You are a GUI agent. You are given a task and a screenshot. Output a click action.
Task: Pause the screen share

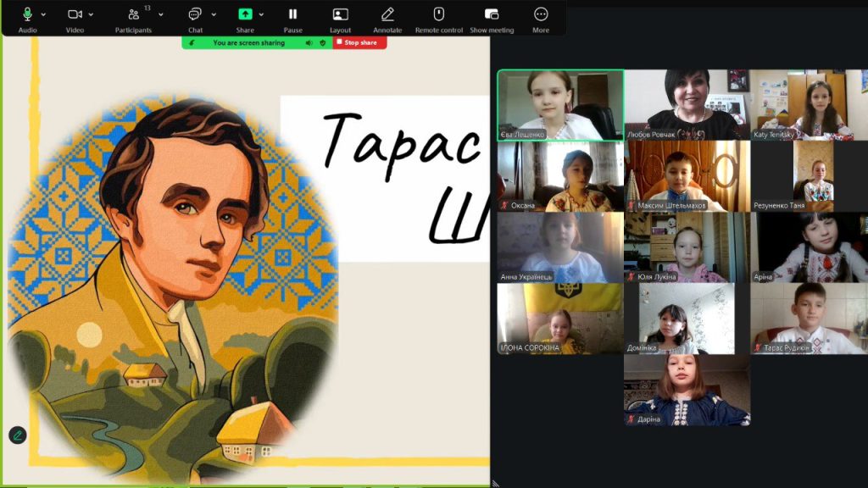tap(292, 14)
